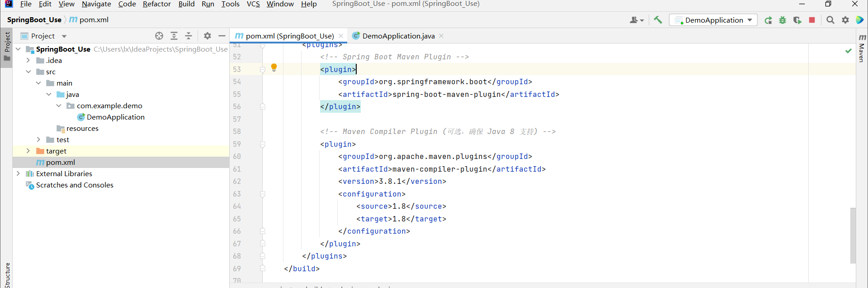This screenshot has height=288, width=868.
Task: Collapse the src folder
Action: [x=28, y=72]
